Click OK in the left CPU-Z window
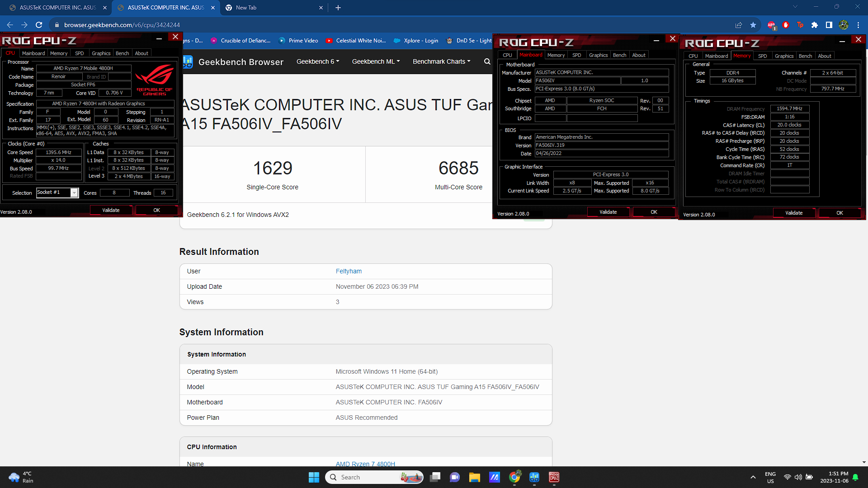 156,210
